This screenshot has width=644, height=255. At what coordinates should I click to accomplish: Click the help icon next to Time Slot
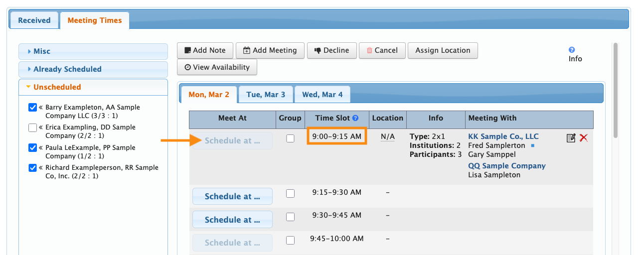(x=355, y=119)
